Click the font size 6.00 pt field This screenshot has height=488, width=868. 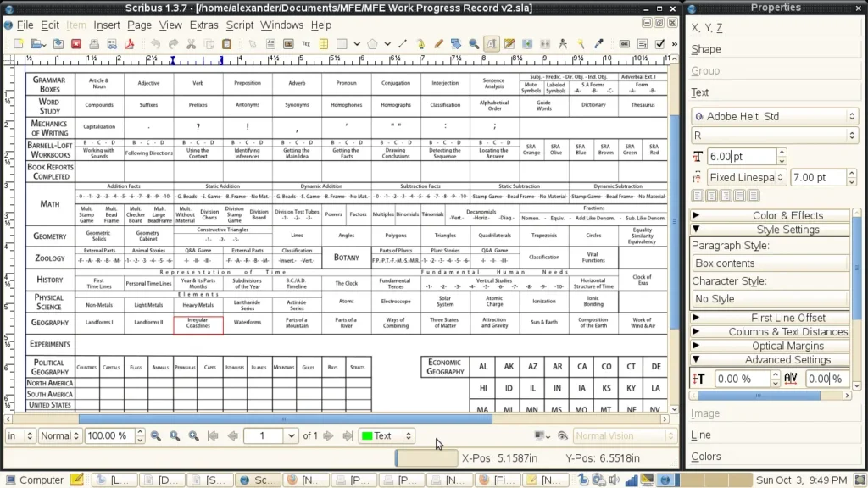click(x=742, y=157)
